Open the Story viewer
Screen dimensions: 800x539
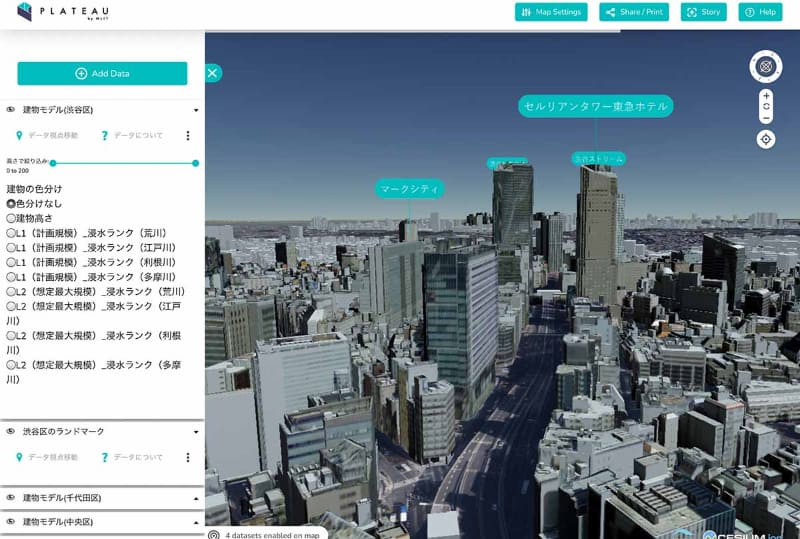click(x=704, y=12)
